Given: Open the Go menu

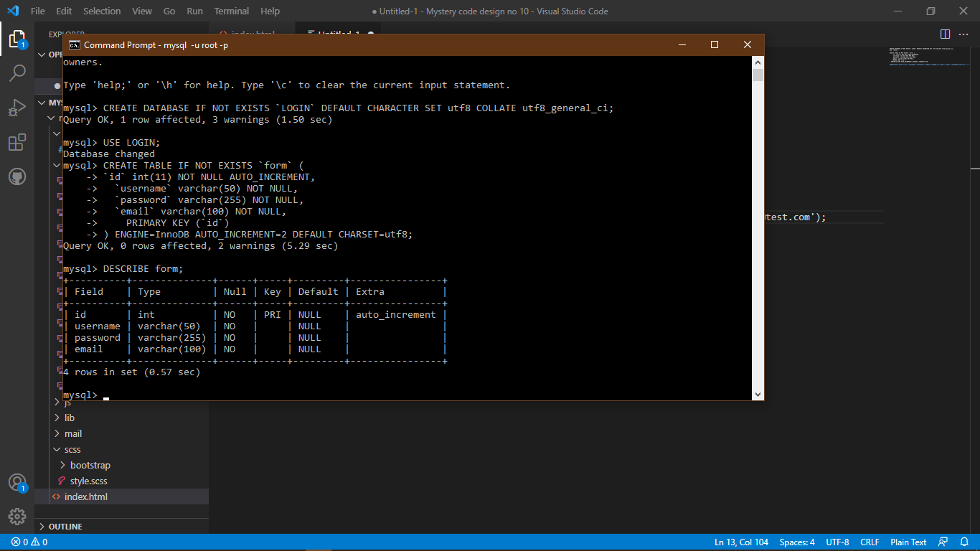Looking at the screenshot, I should [169, 11].
